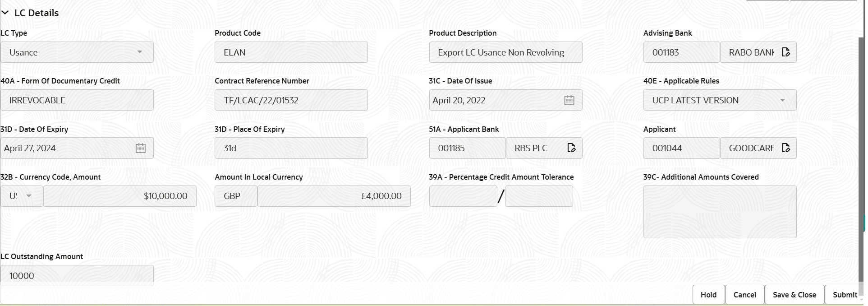Click LC Outstanding Amount field
The height and width of the screenshot is (306, 868).
click(x=77, y=275)
